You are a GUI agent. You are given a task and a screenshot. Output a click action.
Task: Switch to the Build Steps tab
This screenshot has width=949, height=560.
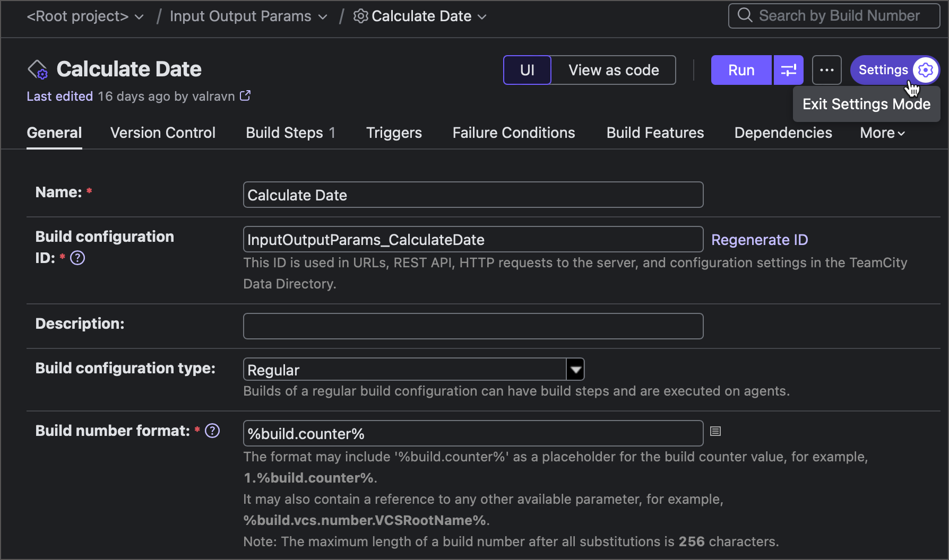tap(284, 133)
